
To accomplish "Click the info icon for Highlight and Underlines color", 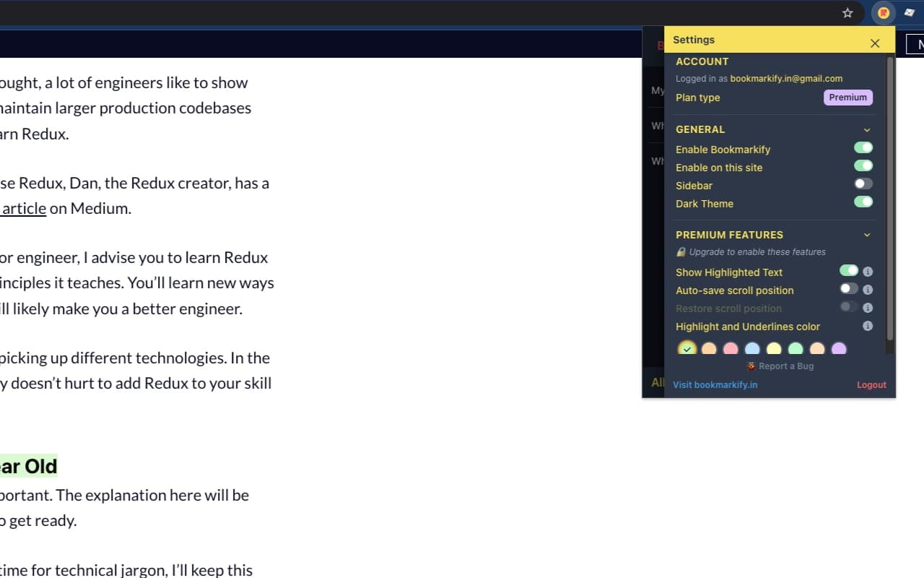I will [x=868, y=326].
